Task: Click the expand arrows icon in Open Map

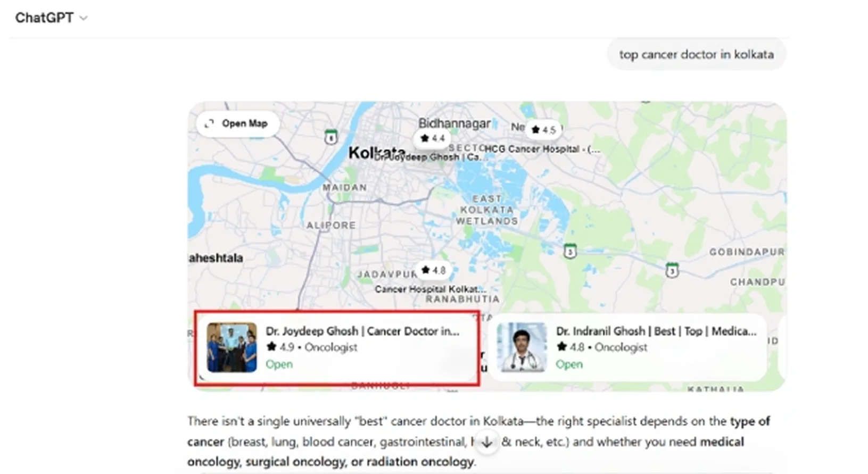Action: (209, 123)
